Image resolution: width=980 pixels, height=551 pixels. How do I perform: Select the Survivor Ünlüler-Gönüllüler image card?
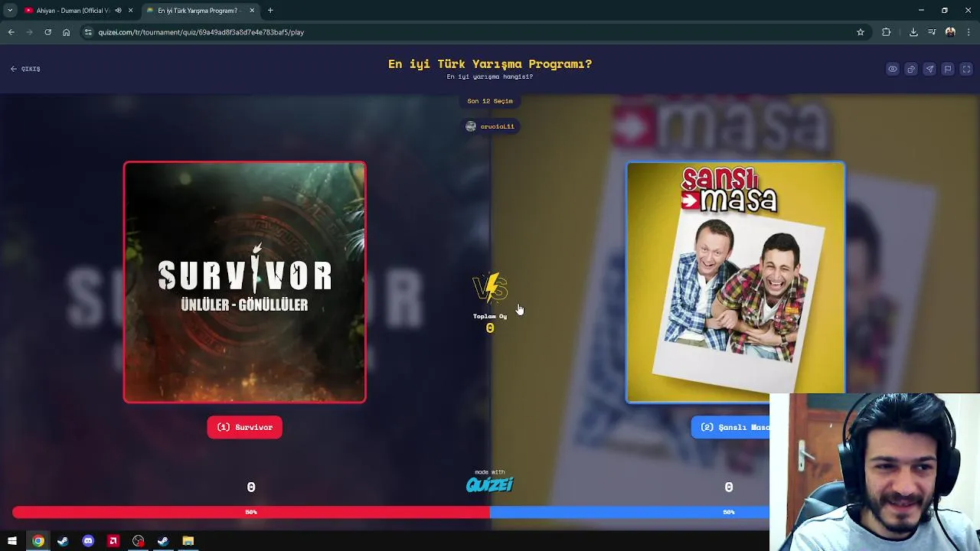[x=245, y=282]
